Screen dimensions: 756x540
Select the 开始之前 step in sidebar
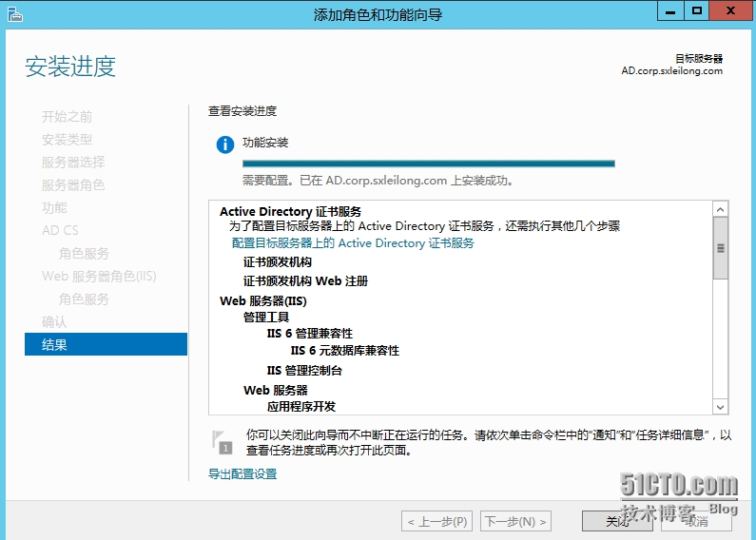click(x=67, y=117)
